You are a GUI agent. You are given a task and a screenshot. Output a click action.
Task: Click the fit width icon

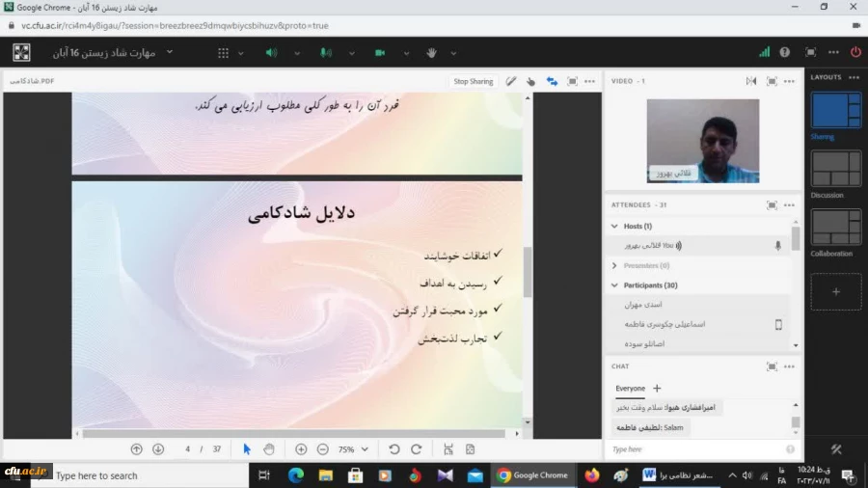[x=448, y=449]
